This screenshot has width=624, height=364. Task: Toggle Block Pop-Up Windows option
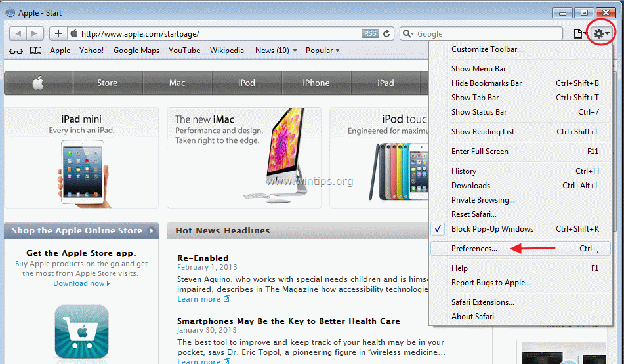pyautogui.click(x=520, y=229)
